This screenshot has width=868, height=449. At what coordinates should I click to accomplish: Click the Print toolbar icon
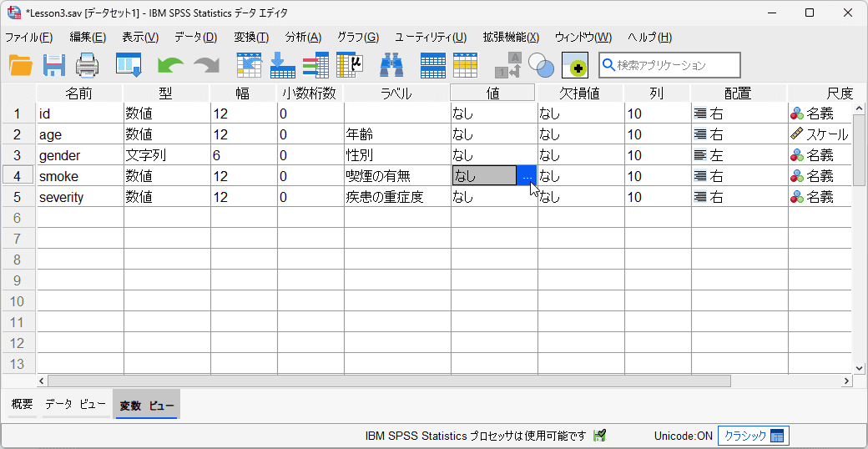pyautogui.click(x=87, y=65)
